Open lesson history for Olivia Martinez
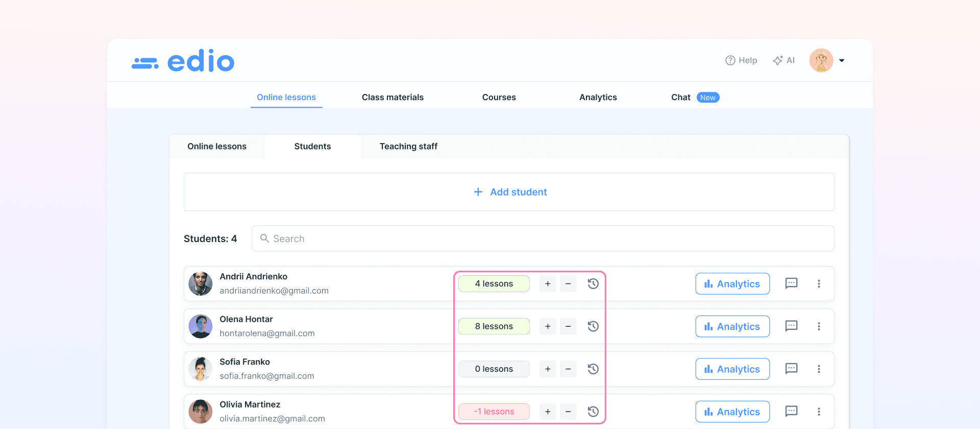Screen dimensions: 980x429 593,412
